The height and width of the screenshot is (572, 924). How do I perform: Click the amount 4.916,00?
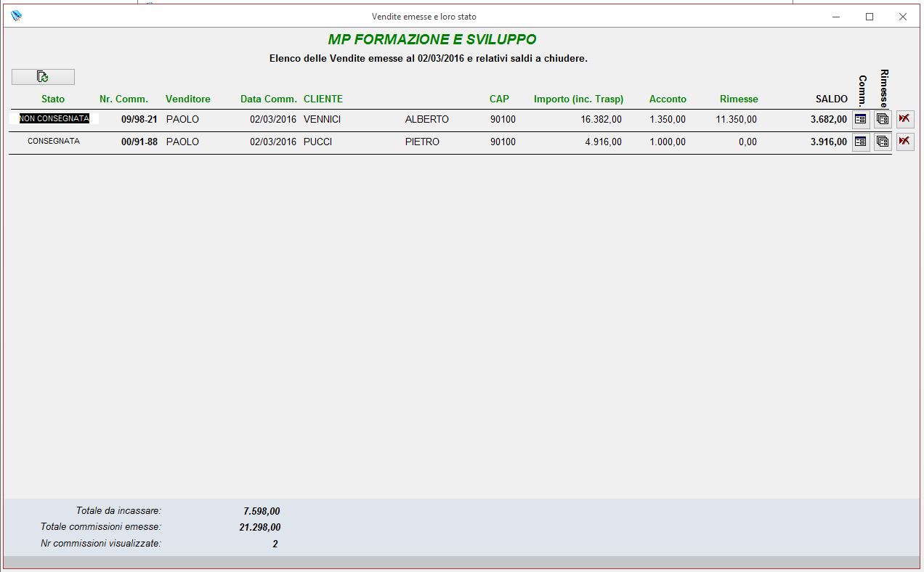click(x=604, y=142)
